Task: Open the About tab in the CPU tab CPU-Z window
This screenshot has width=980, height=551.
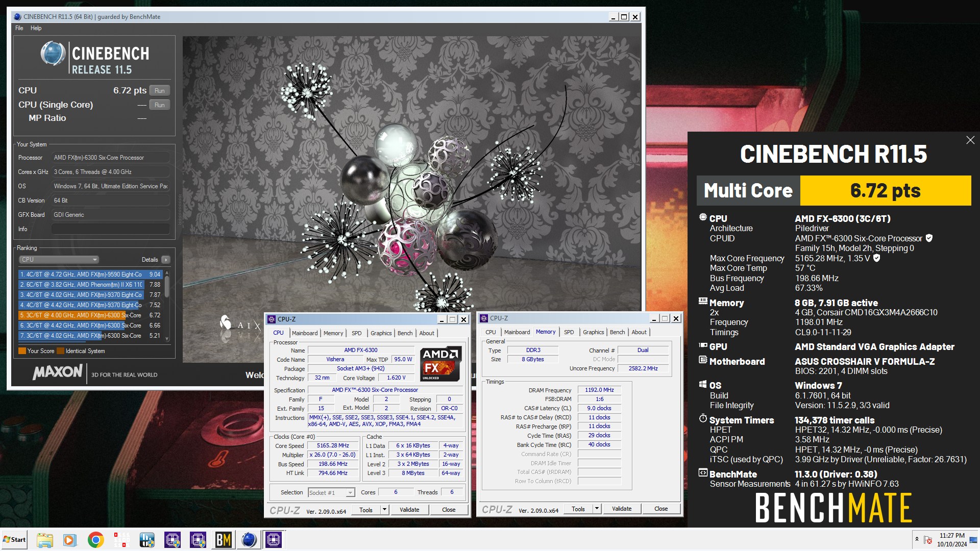Action: click(427, 333)
